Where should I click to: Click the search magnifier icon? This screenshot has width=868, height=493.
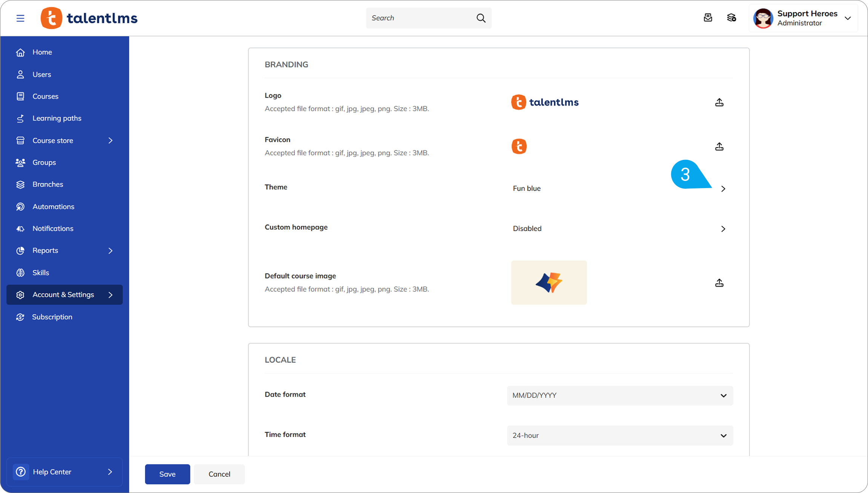pyautogui.click(x=481, y=18)
